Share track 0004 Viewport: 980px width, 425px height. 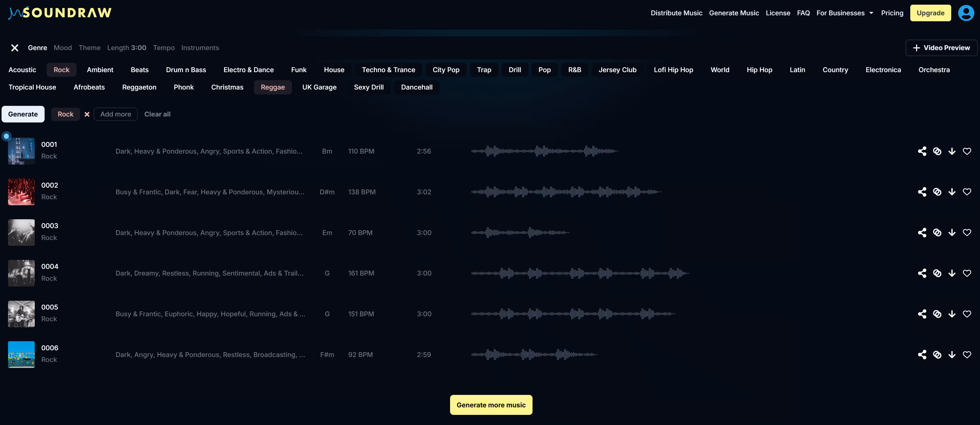[x=922, y=273]
